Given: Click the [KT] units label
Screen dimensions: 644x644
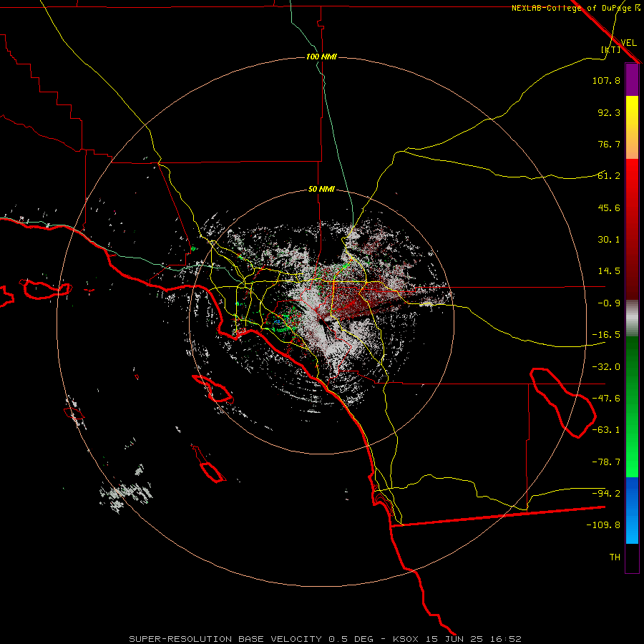Looking at the screenshot, I should (x=611, y=49).
